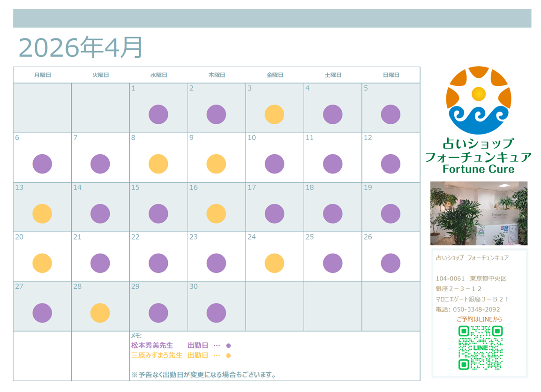Click the Fortune Cure sun wave logo
Screen dimensions: 541x392
coord(478,100)
